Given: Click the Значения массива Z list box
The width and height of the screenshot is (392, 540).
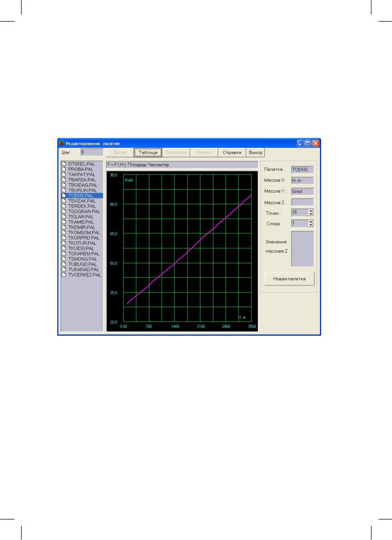Looking at the screenshot, I should point(302,249).
